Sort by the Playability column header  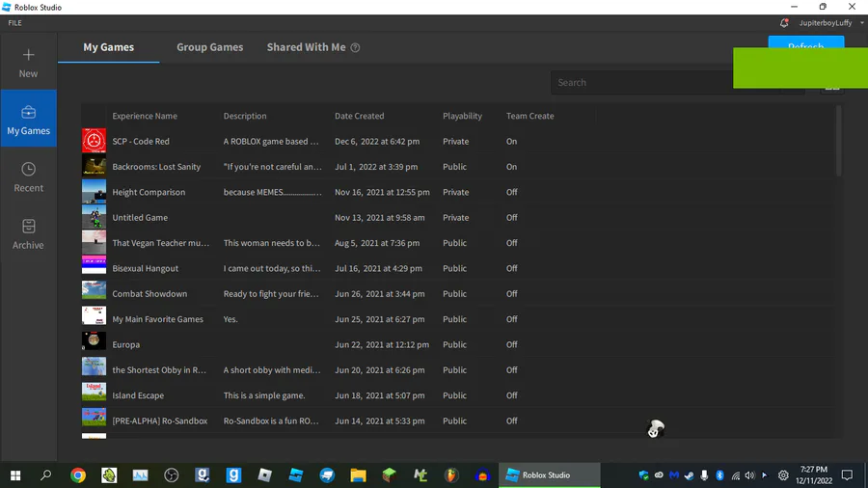(462, 116)
